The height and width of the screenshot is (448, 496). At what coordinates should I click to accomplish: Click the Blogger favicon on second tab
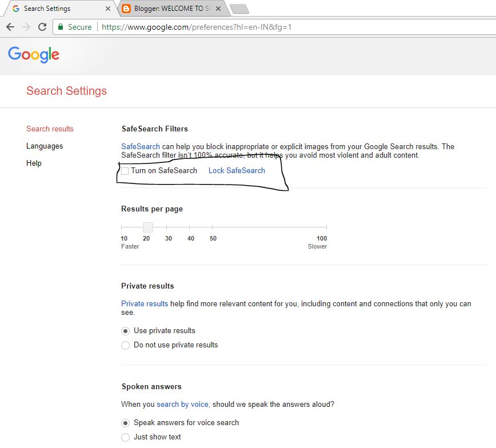(x=126, y=9)
